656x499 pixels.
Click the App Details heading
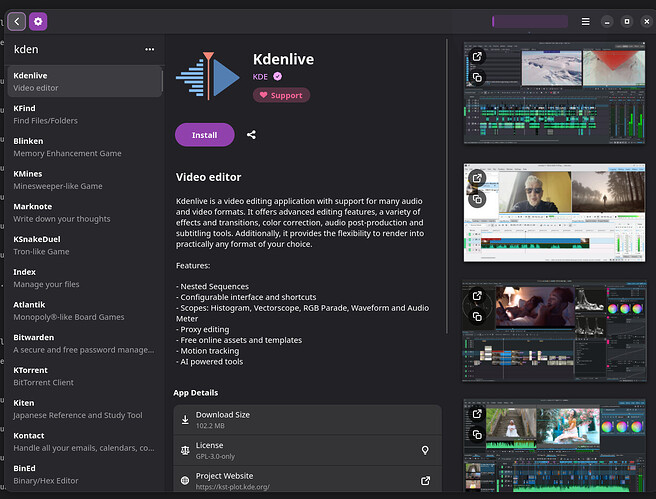tap(196, 393)
